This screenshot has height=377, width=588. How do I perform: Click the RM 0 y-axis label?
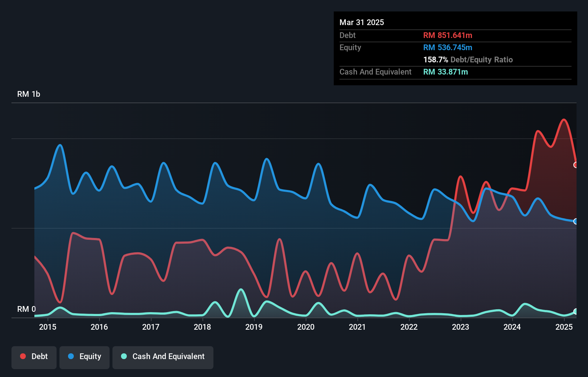[x=26, y=309]
